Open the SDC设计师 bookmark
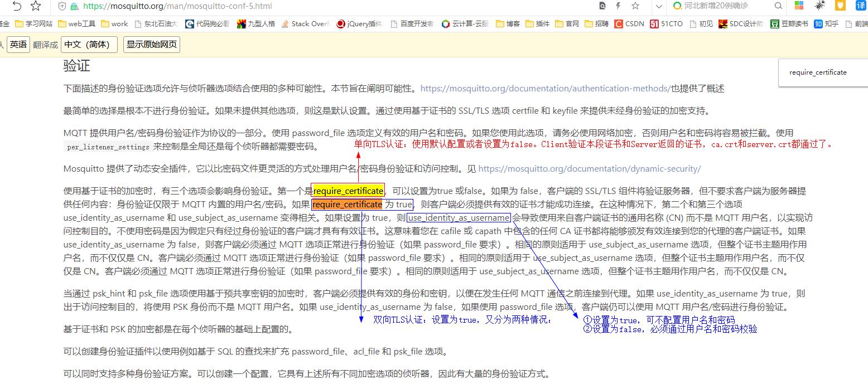The image size is (868, 389). tap(741, 23)
